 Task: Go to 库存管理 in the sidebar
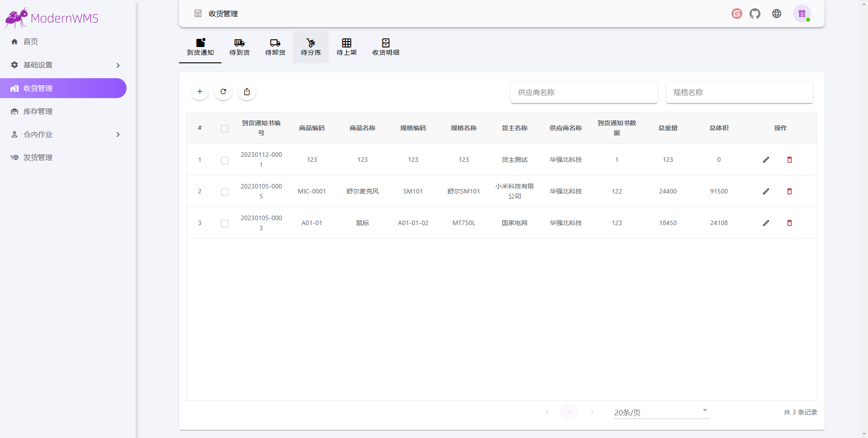pyautogui.click(x=38, y=112)
